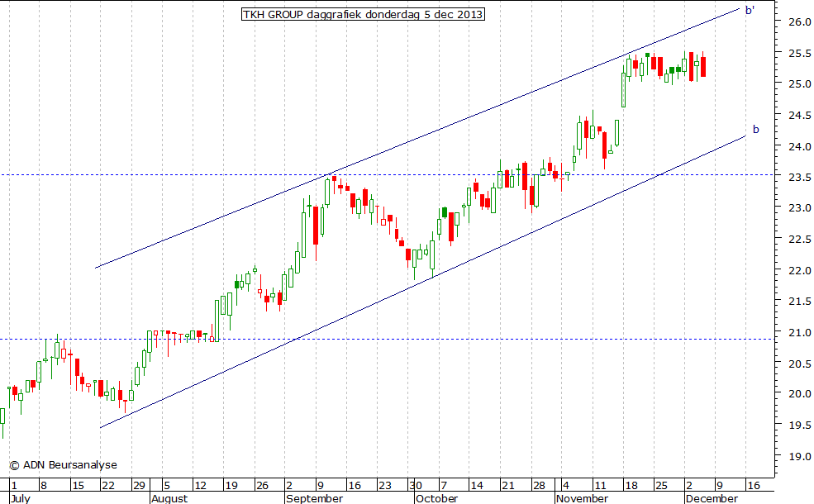Click the b' upper channel line label
This screenshot has height=504, width=814.
pos(750,10)
